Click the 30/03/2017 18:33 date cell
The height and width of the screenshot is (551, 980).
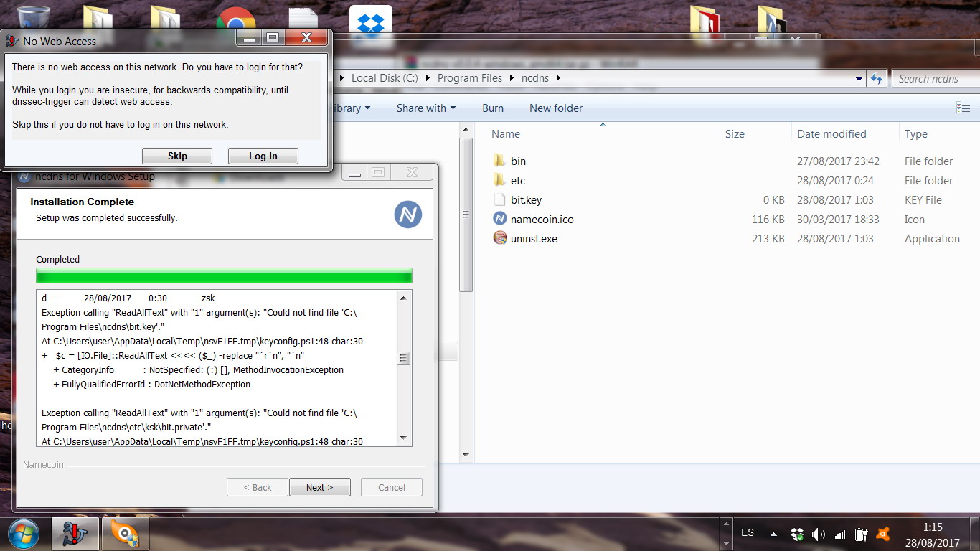pyautogui.click(x=838, y=220)
